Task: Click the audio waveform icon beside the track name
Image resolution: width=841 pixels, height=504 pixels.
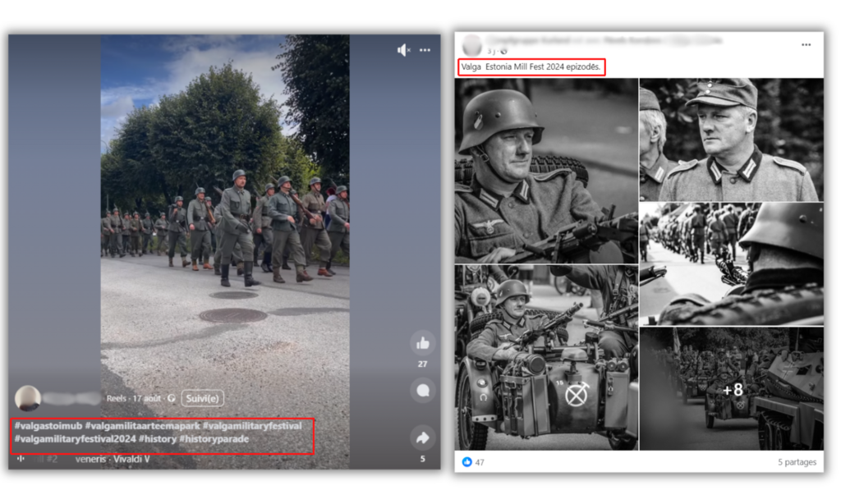Action: coord(21,459)
